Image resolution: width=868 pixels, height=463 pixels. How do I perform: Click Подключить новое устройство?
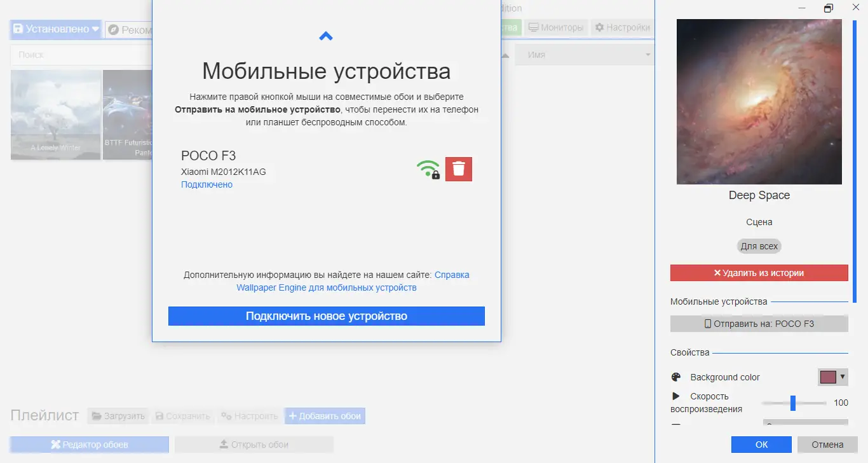[326, 315]
